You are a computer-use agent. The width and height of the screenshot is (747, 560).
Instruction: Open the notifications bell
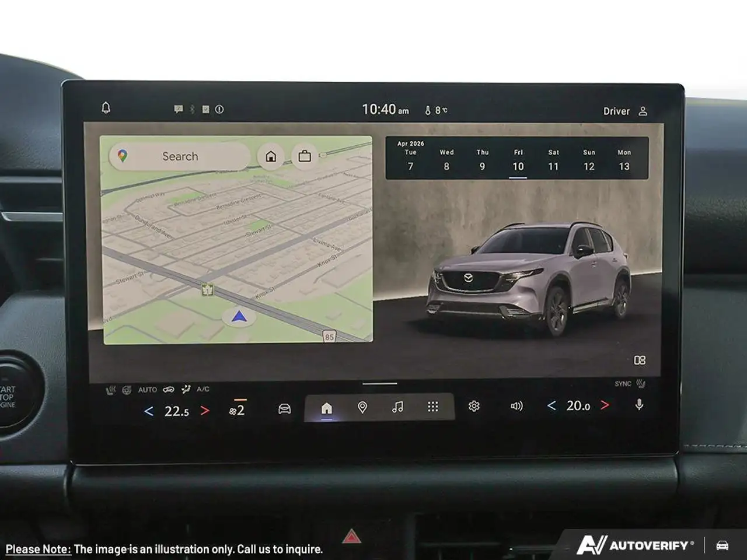coord(106,108)
